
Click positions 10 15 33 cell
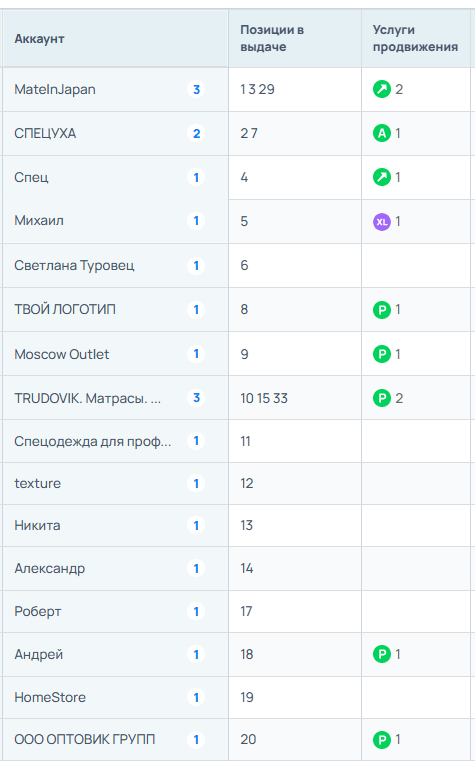(x=295, y=398)
